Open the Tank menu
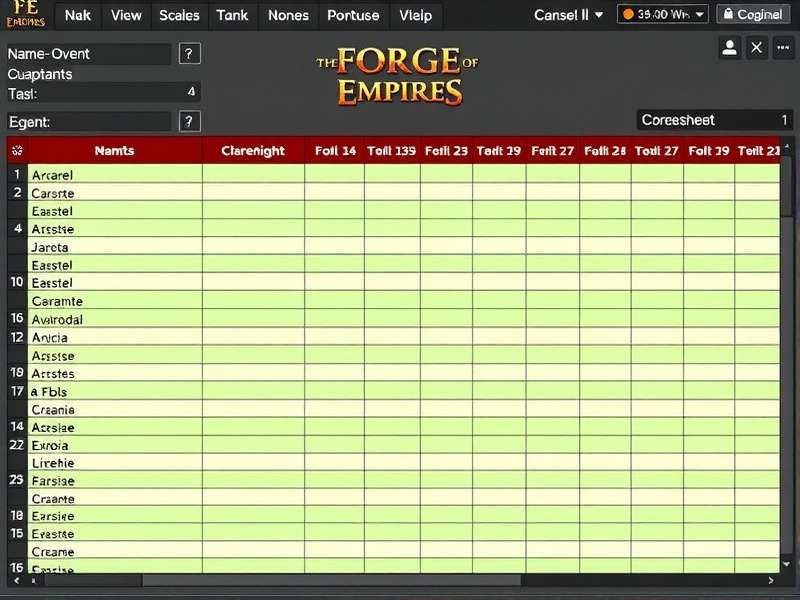 click(x=232, y=15)
